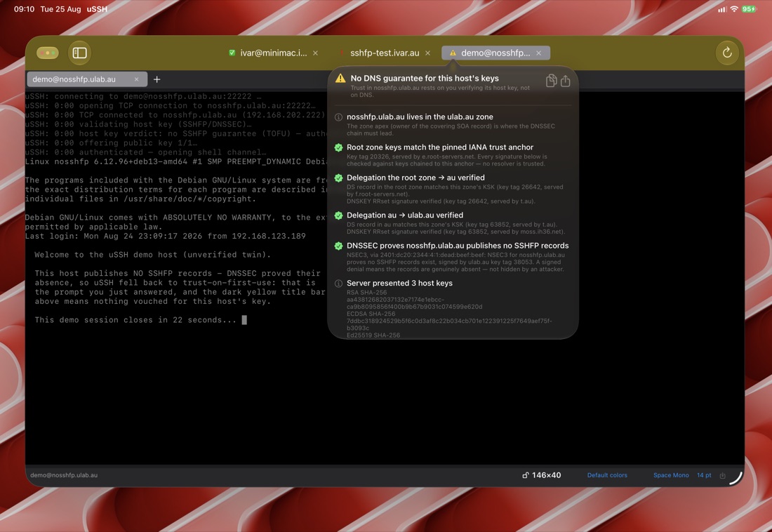Toggle the sidebar panel button
Viewport: 772px width, 532px height.
tap(79, 53)
